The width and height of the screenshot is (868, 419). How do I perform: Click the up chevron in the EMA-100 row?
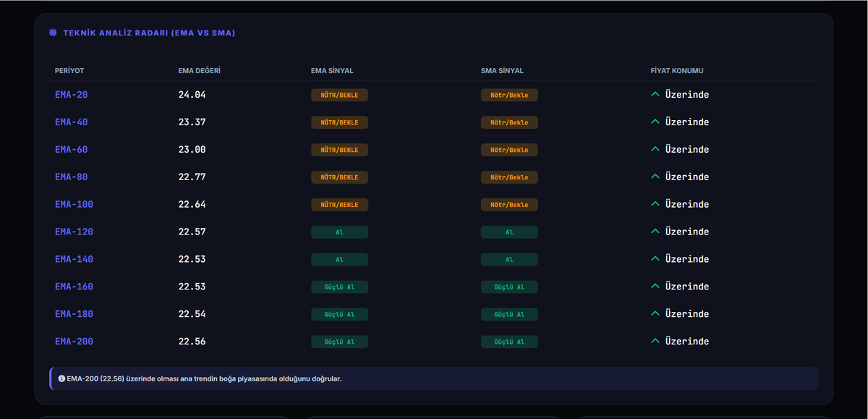pyautogui.click(x=655, y=204)
